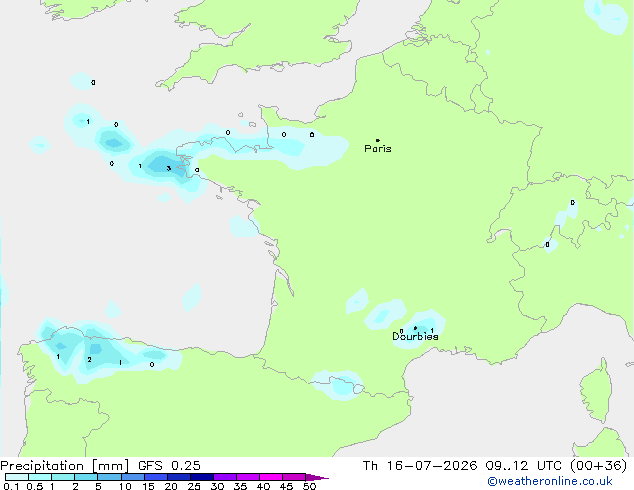634x490 pixels.
Task: Select the 1–2 mm legend swatch
Action: [63, 477]
